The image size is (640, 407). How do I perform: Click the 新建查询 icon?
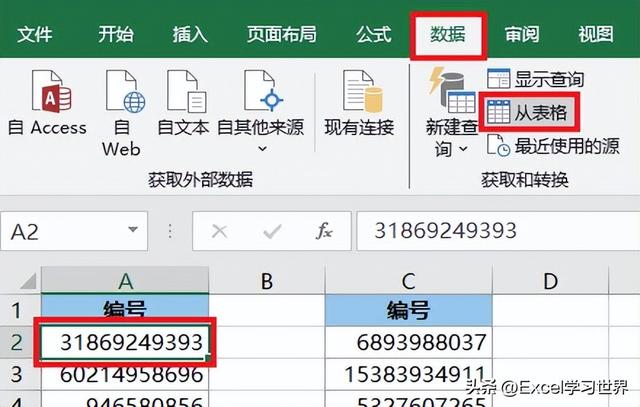452,91
